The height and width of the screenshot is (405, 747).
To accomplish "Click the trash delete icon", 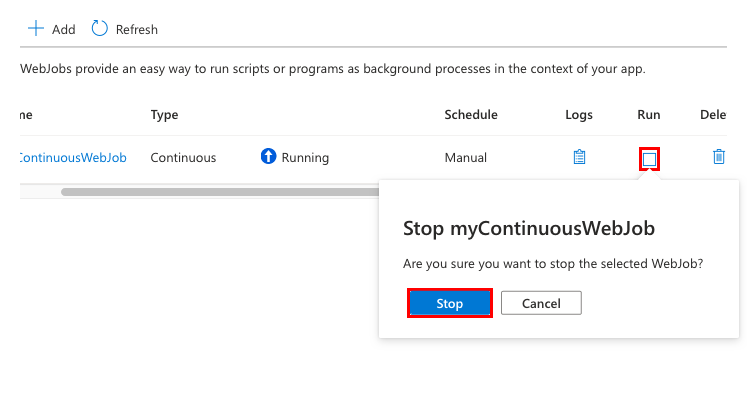I will [x=719, y=157].
